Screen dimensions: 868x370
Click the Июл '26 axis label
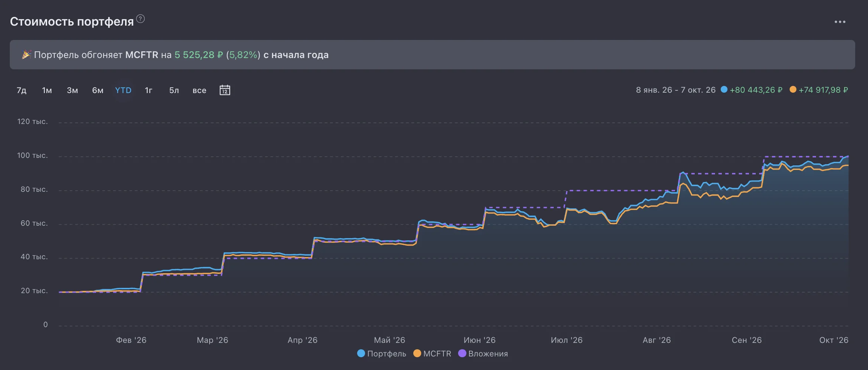(x=567, y=340)
